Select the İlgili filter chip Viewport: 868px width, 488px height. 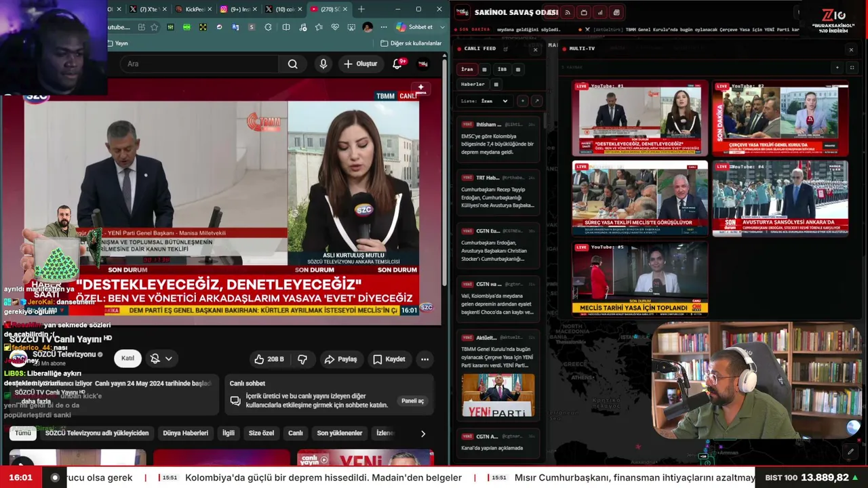(229, 433)
